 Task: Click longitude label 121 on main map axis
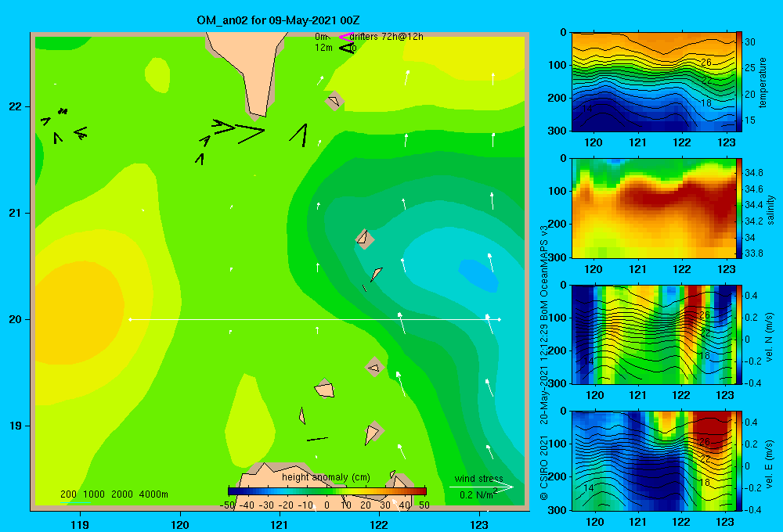(x=280, y=524)
